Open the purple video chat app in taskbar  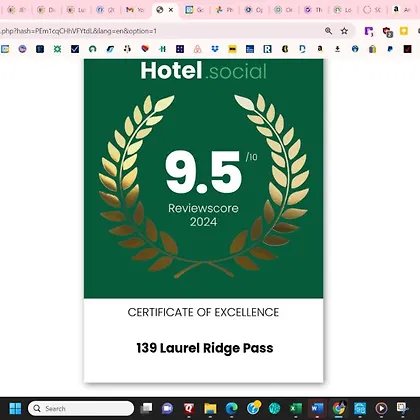[167, 408]
